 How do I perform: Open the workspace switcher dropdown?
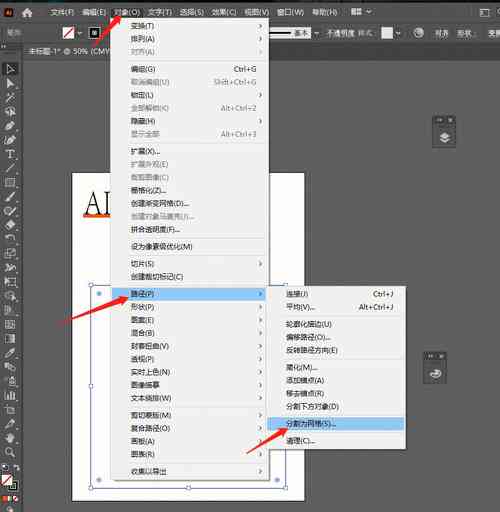pos(361,12)
